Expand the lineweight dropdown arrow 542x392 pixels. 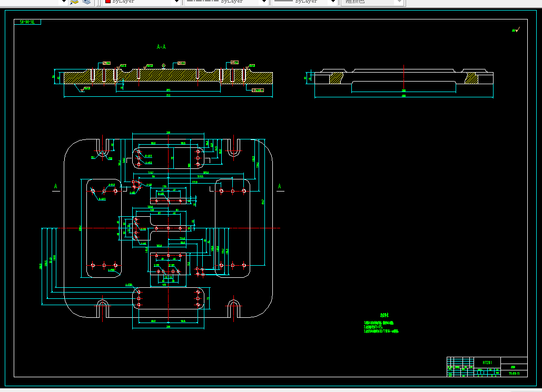[333, 2]
